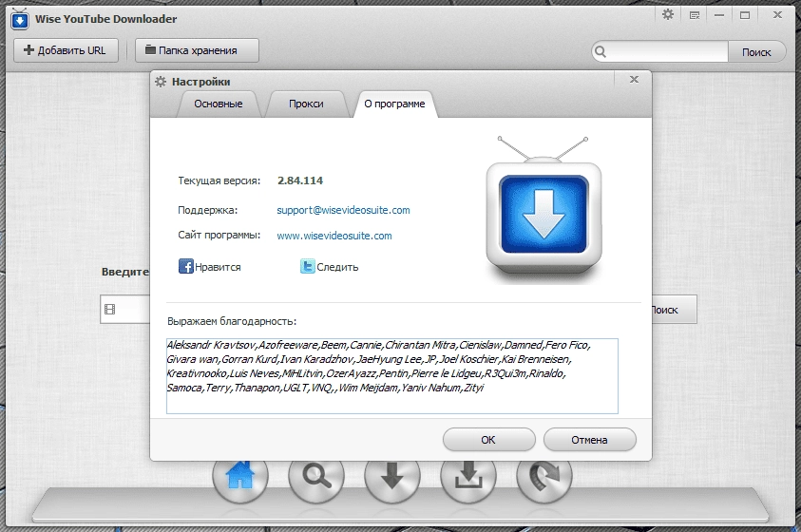801x532 pixels.
Task: Click the Отмена button
Action: [589, 440]
